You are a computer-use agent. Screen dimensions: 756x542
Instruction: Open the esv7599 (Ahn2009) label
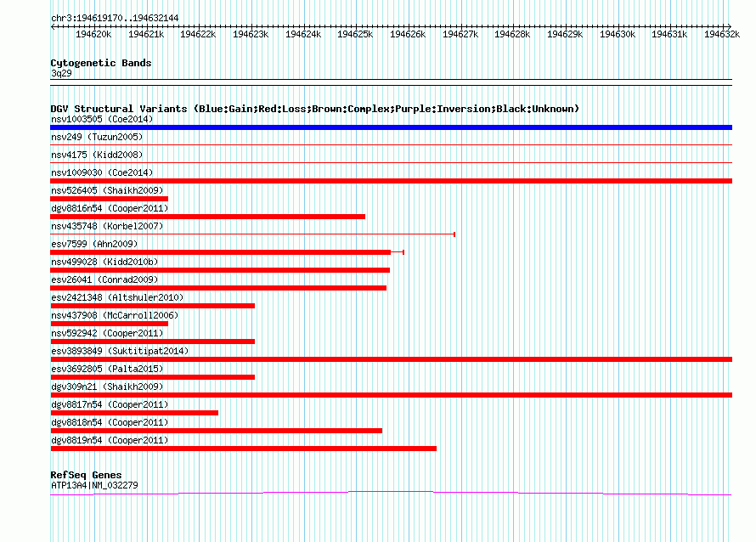click(x=94, y=244)
